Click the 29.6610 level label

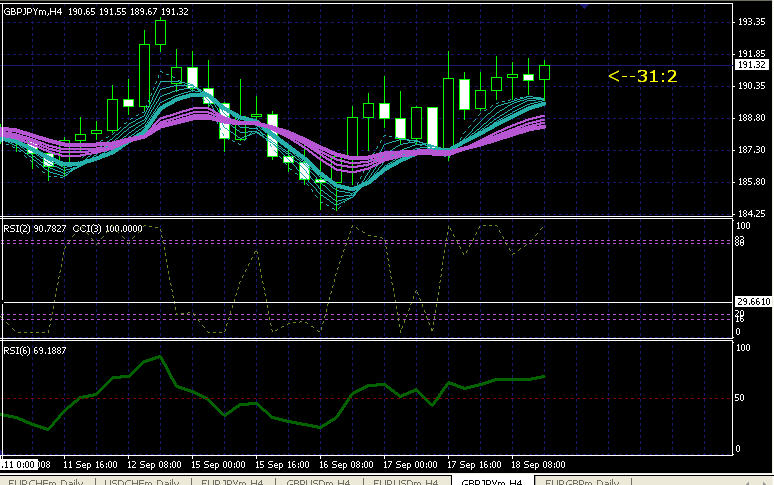(754, 301)
